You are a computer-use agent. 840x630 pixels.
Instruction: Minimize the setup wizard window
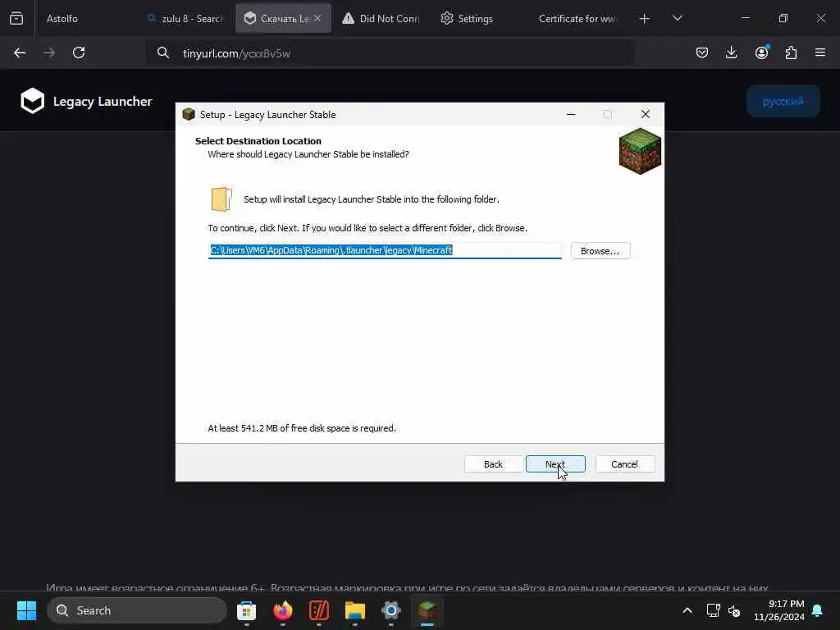tap(571, 114)
